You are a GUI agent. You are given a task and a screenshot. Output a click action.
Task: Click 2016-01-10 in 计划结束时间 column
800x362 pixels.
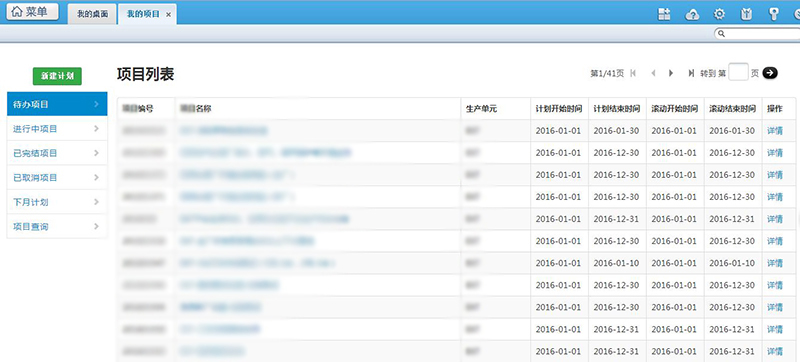click(x=616, y=264)
